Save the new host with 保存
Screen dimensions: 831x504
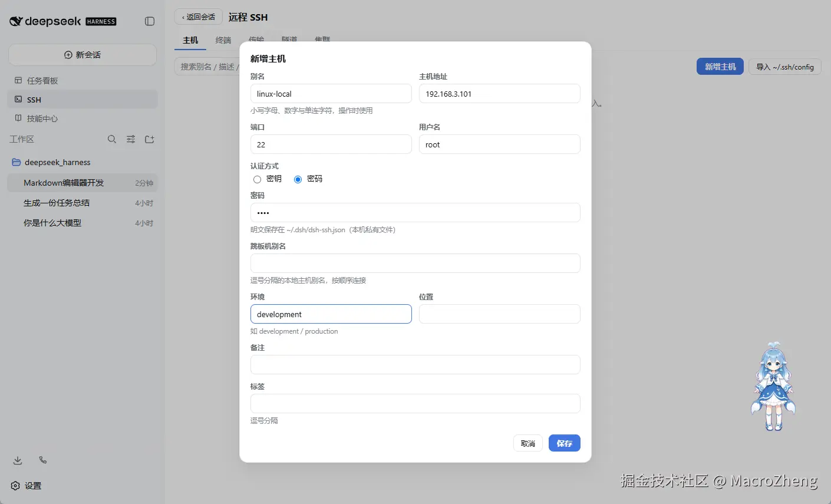click(565, 443)
